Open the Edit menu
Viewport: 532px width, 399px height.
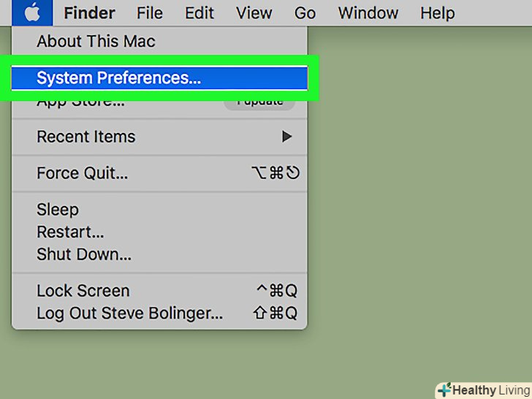click(199, 13)
